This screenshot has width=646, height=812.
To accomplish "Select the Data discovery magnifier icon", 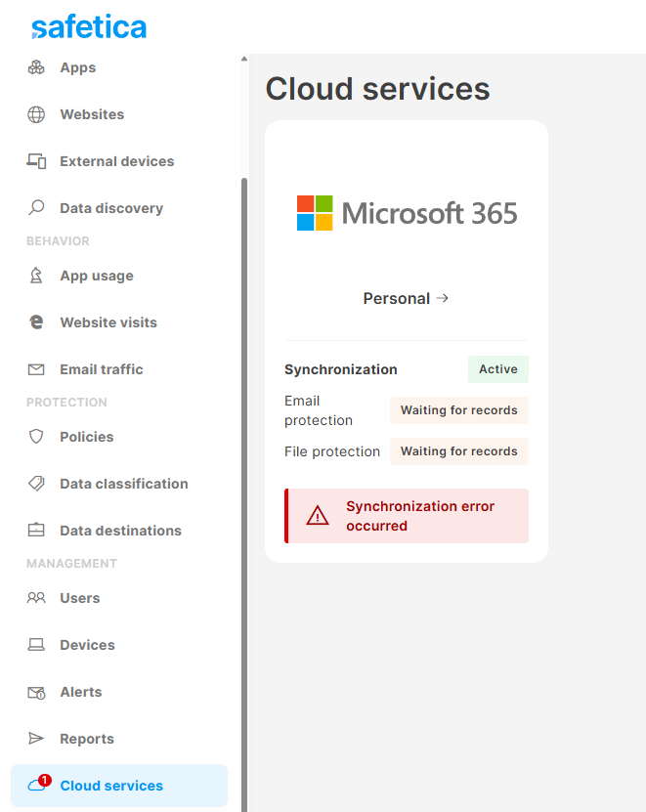I will 35,208.
